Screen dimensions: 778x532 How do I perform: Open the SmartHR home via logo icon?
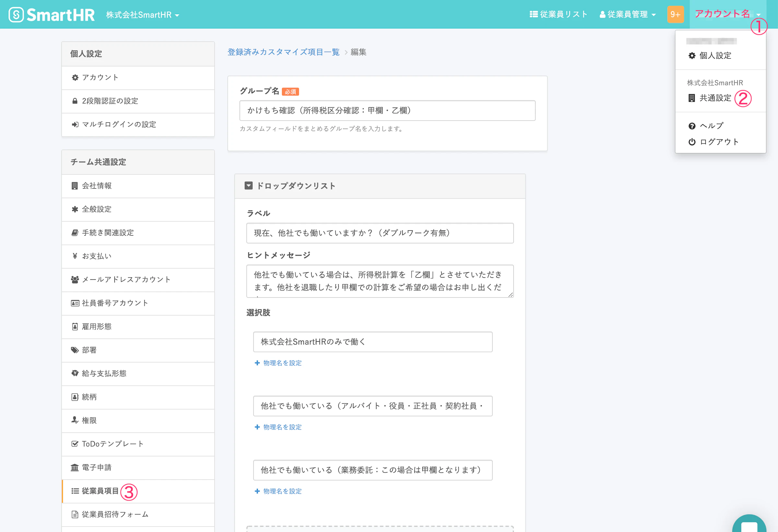(x=16, y=14)
